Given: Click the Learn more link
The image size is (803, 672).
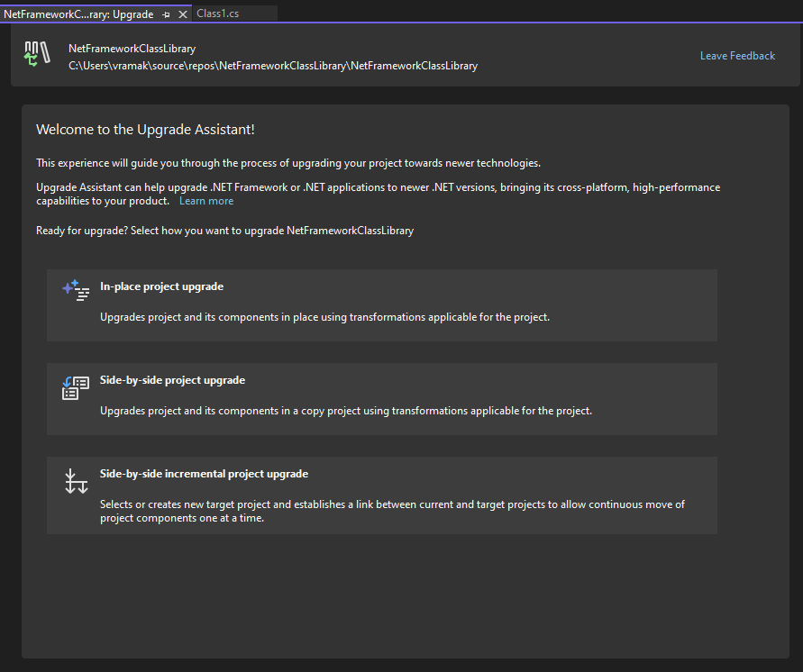Looking at the screenshot, I should [x=205, y=200].
